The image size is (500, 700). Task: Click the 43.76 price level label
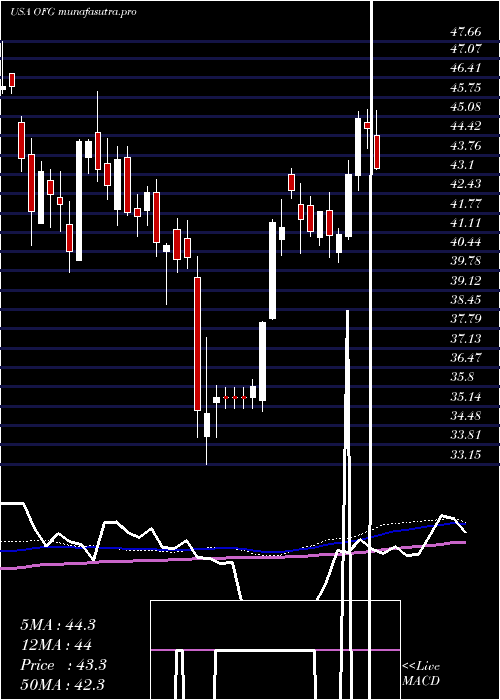click(466, 146)
